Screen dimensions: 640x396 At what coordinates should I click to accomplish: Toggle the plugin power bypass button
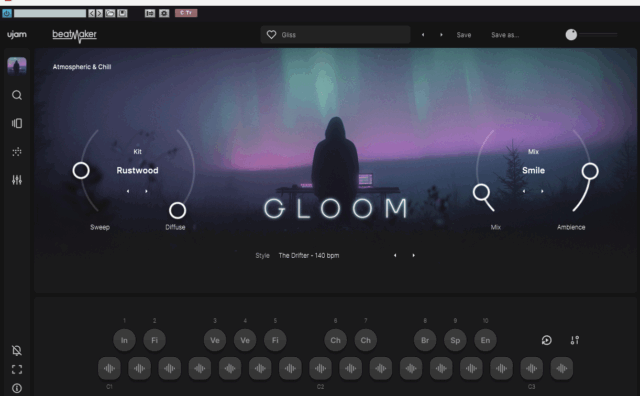click(7, 13)
